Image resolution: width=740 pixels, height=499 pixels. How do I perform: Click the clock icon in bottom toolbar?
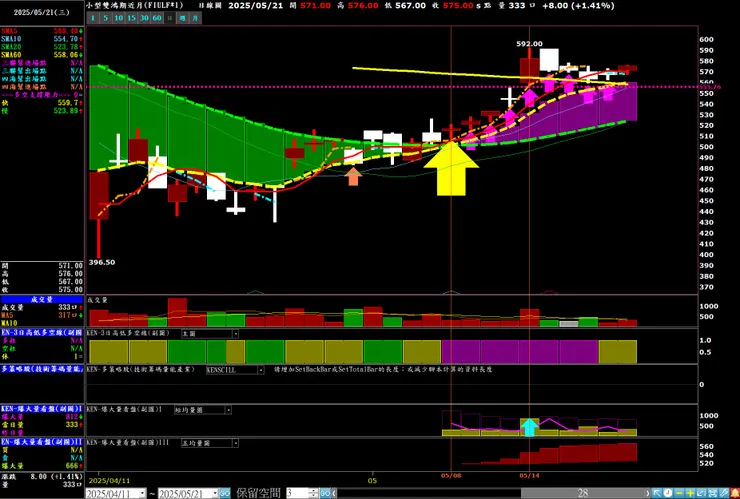[668, 493]
